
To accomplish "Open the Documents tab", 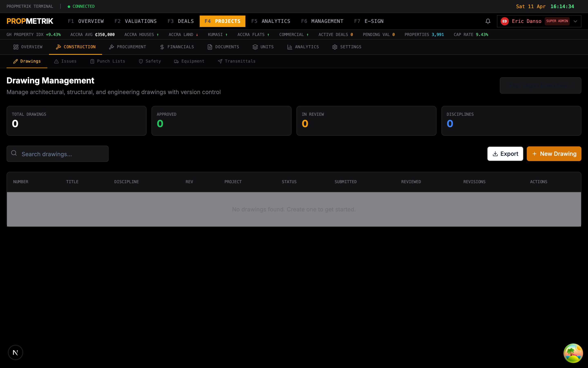I will click(x=223, y=47).
